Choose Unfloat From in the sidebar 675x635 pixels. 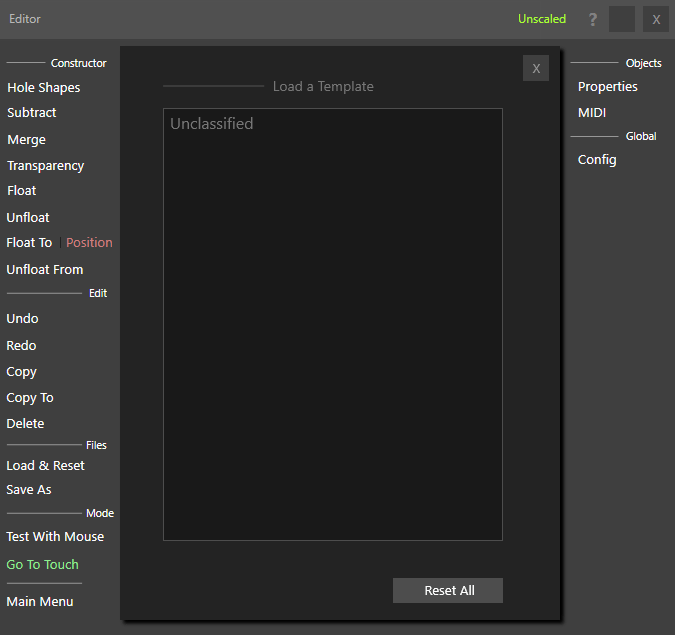pos(44,269)
